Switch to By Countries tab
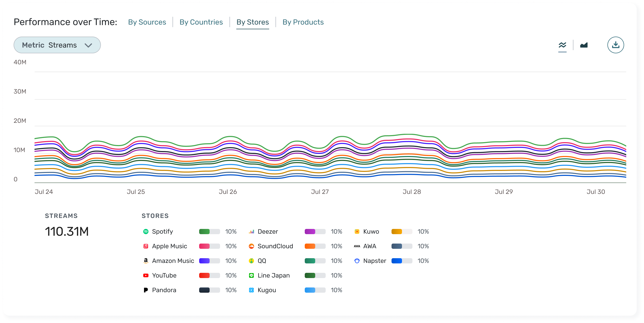 (x=201, y=22)
